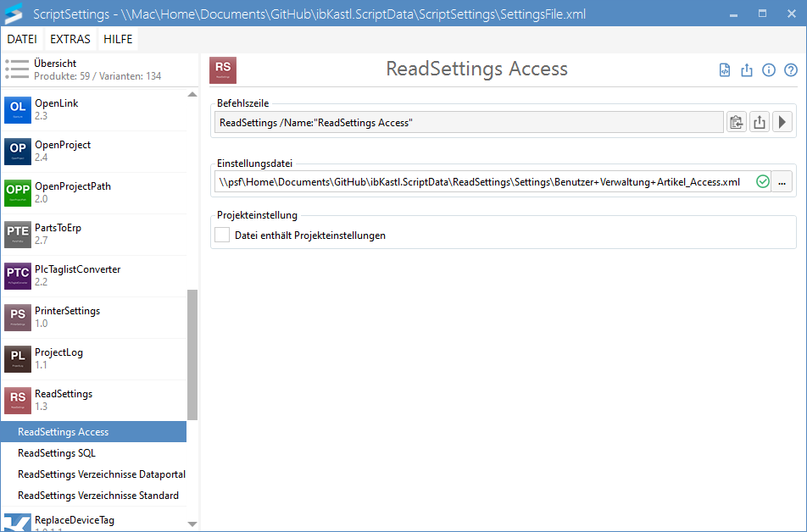Click the share icon beside ReadSettings Access title
Screen dimensions: 807x532
pos(747,70)
